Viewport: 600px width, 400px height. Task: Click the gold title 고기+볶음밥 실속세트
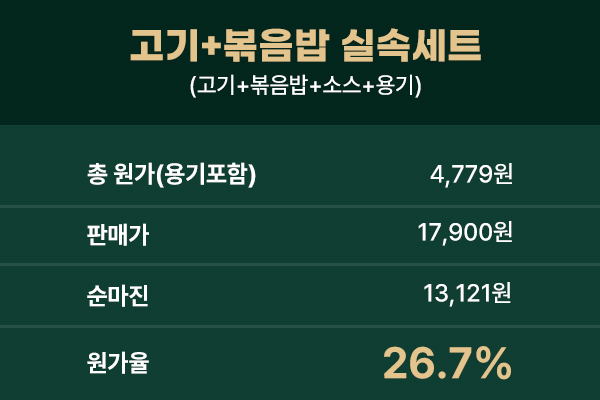coord(305,46)
